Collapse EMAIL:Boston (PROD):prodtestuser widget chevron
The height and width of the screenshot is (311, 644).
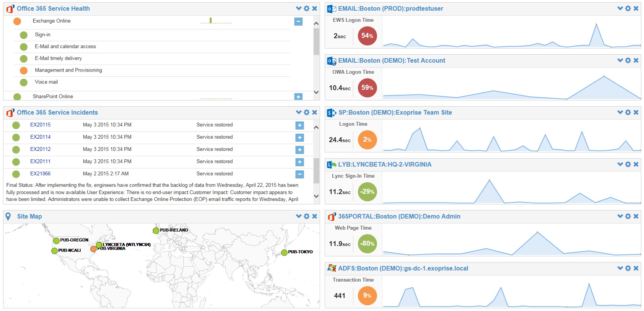620,8
